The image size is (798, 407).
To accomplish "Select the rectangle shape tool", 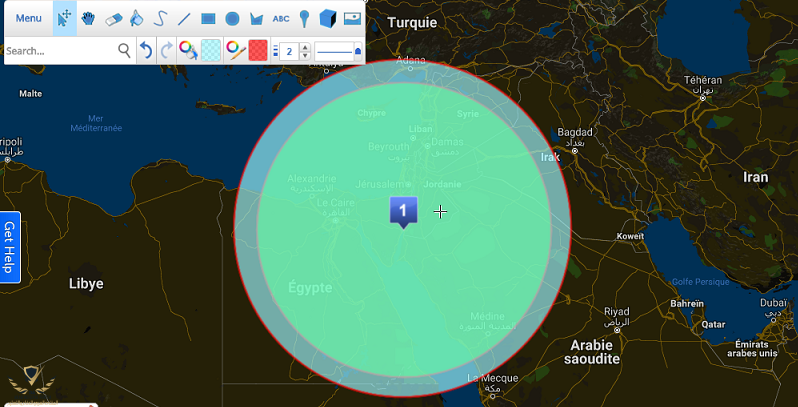I will tap(208, 18).
